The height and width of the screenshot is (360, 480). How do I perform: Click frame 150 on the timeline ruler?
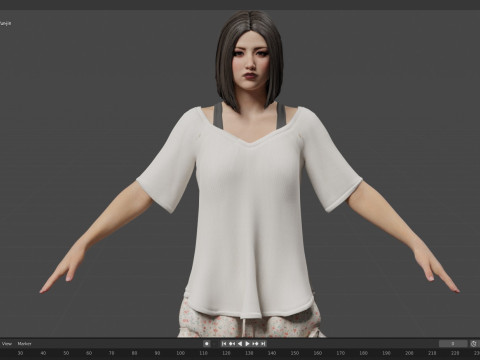click(295, 353)
